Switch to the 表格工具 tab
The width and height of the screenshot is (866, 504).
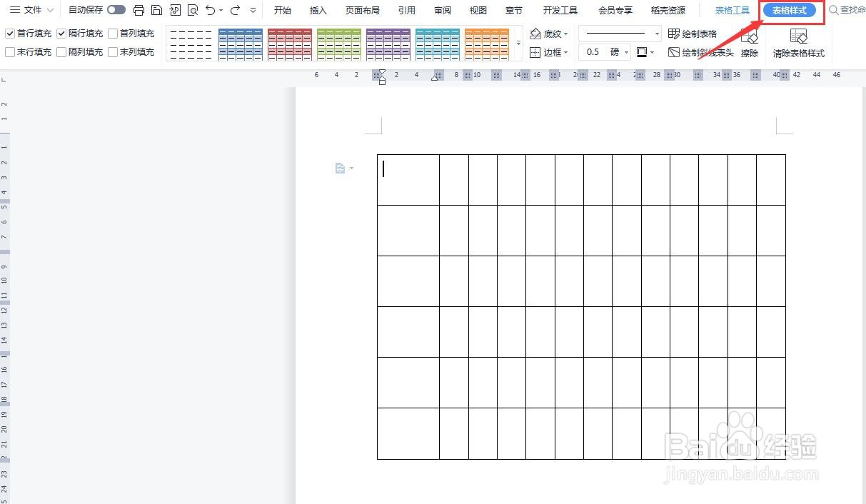[x=732, y=10]
